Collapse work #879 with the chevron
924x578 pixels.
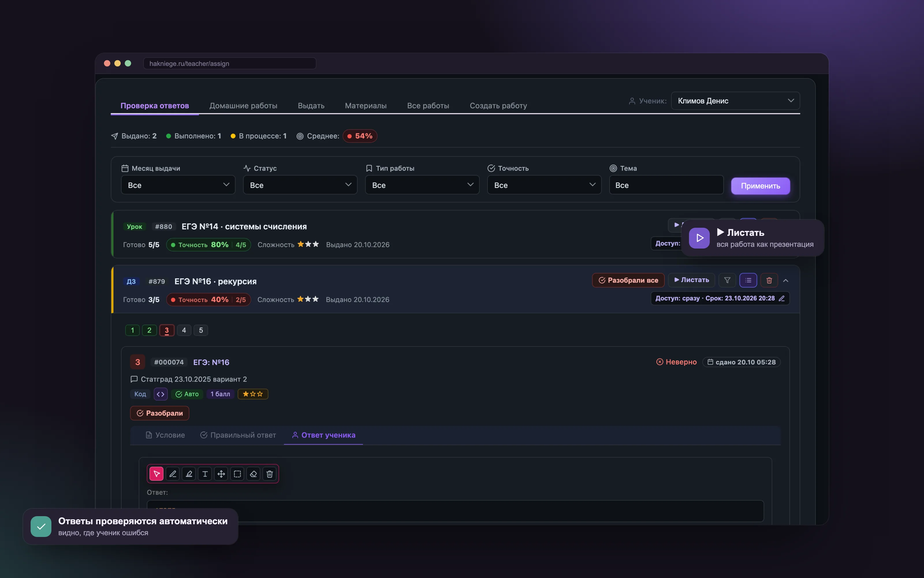pos(786,281)
